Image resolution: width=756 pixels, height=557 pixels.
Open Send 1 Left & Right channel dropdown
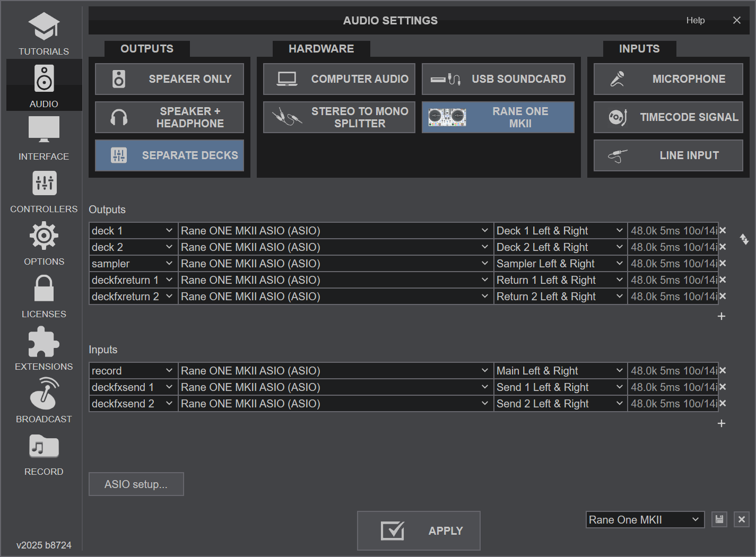click(560, 387)
